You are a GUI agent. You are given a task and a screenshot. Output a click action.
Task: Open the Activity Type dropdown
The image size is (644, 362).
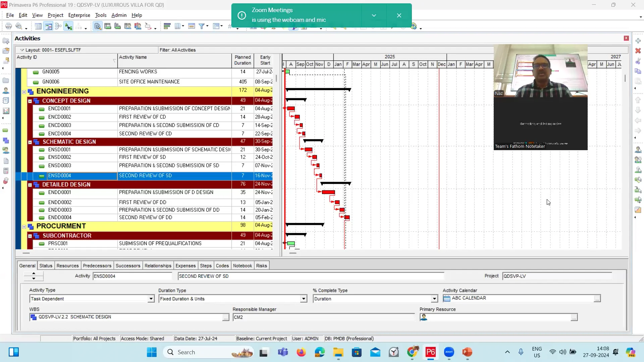pyautogui.click(x=151, y=299)
